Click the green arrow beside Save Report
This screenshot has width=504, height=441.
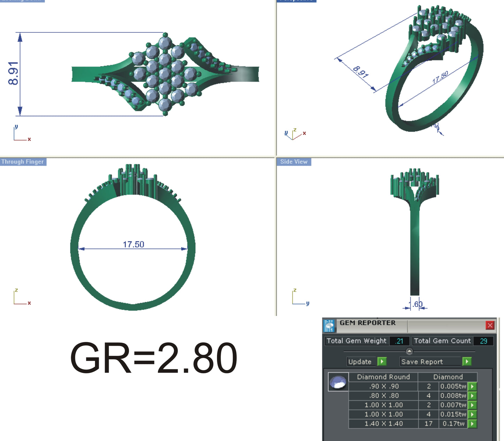pyautogui.click(x=466, y=361)
